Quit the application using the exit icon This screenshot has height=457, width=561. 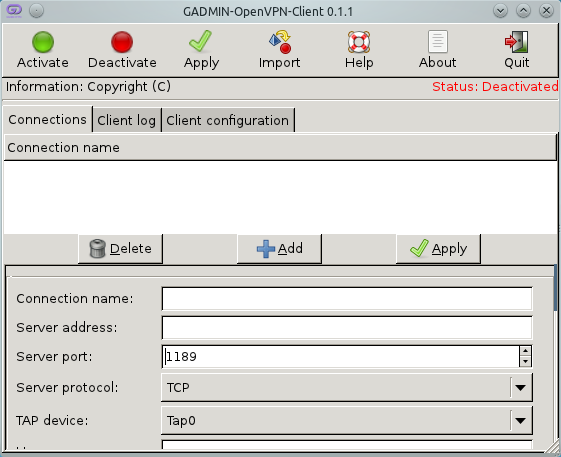tap(517, 42)
